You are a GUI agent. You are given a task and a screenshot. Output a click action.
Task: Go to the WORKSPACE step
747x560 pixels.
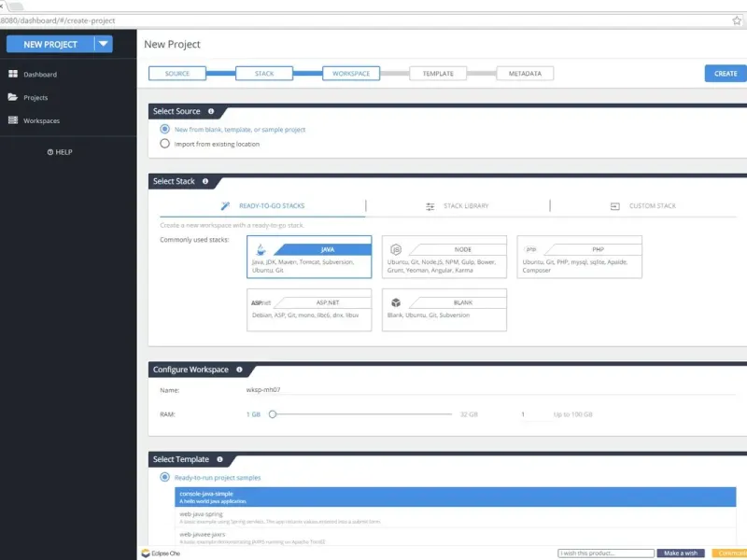(x=351, y=74)
